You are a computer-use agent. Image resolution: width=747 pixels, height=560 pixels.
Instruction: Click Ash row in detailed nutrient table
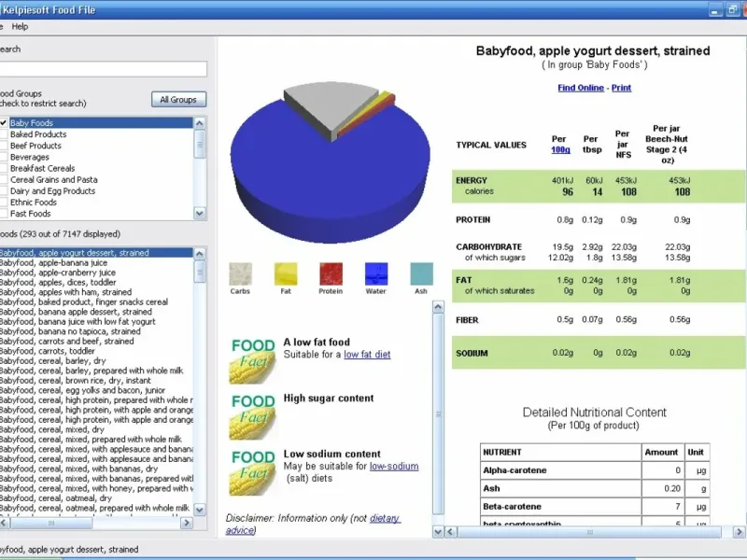pyautogui.click(x=595, y=488)
